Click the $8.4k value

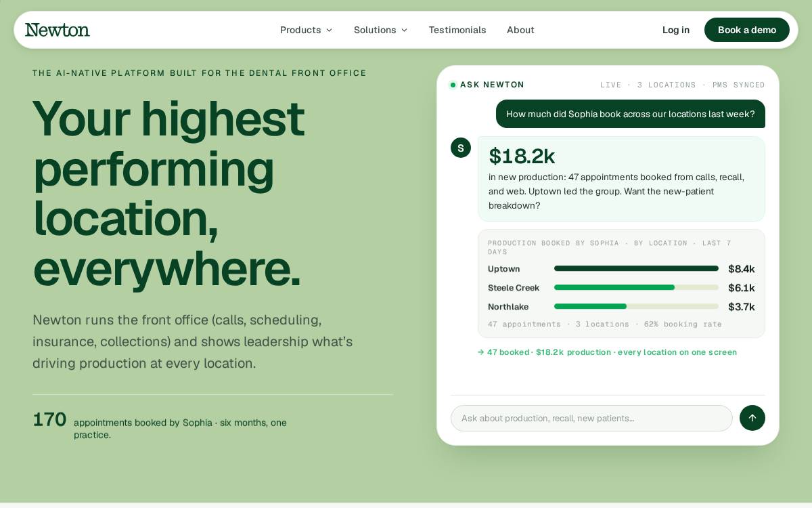[x=742, y=269]
